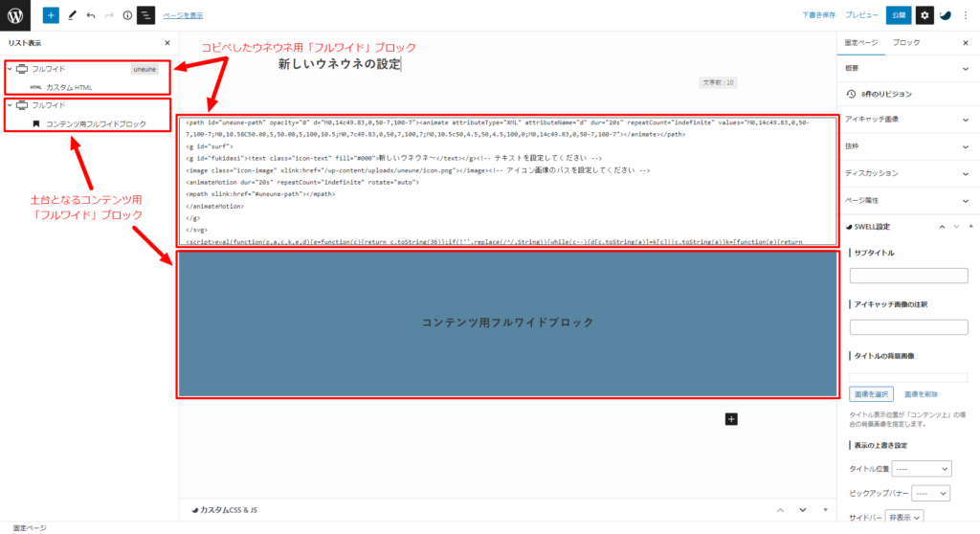Expand the ページ属性 section

click(x=908, y=200)
